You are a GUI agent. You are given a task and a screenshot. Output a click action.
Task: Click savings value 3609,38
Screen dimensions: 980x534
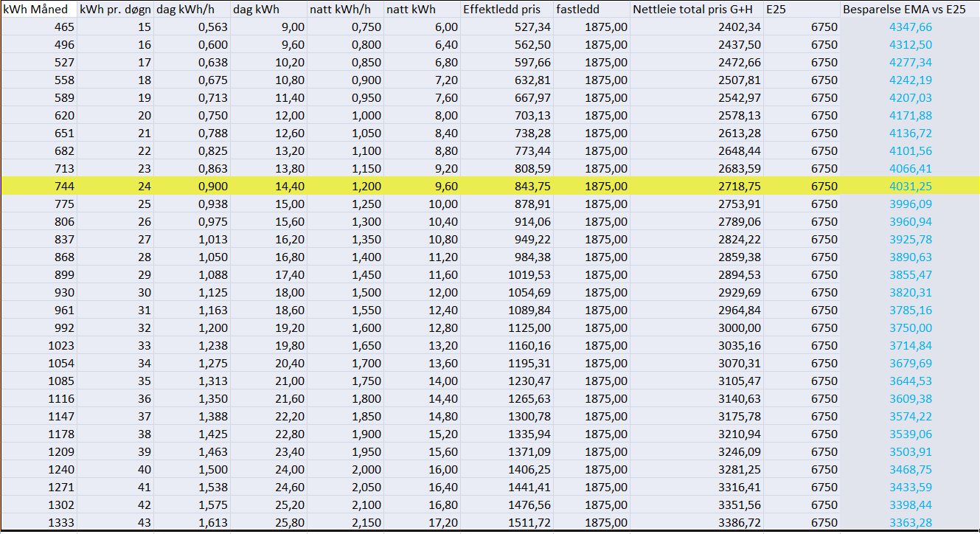pos(910,398)
